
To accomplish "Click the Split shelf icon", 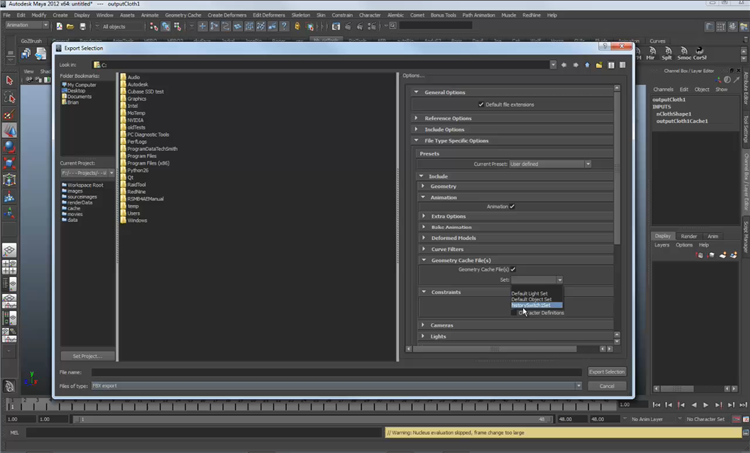I will pyautogui.click(x=667, y=53).
